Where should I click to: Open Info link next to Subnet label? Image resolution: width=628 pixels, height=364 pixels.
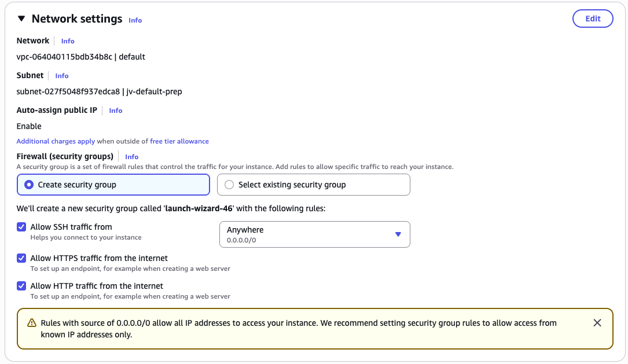tap(62, 76)
